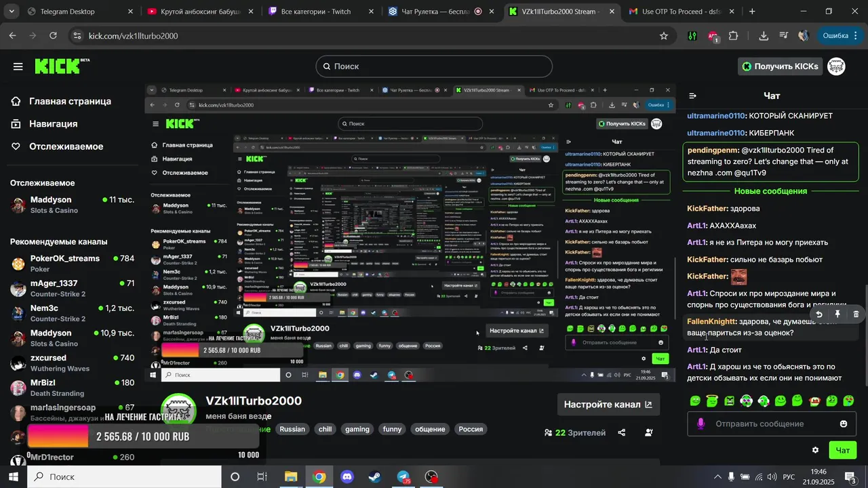
Task: Open the media control icon in toolbar
Action: pos(784,36)
